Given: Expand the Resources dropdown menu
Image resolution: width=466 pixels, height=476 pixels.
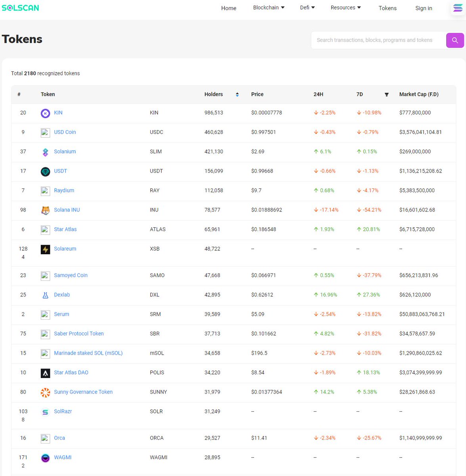Looking at the screenshot, I should coord(346,8).
